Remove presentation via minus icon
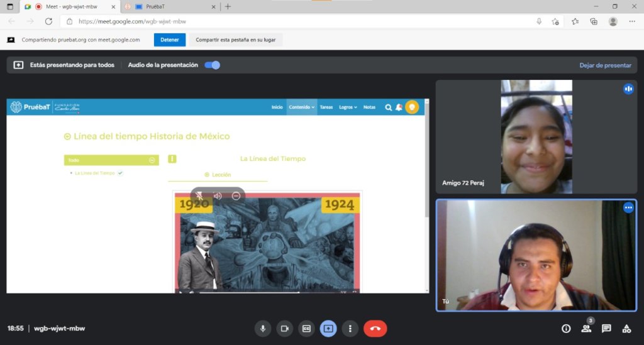 coord(236,196)
